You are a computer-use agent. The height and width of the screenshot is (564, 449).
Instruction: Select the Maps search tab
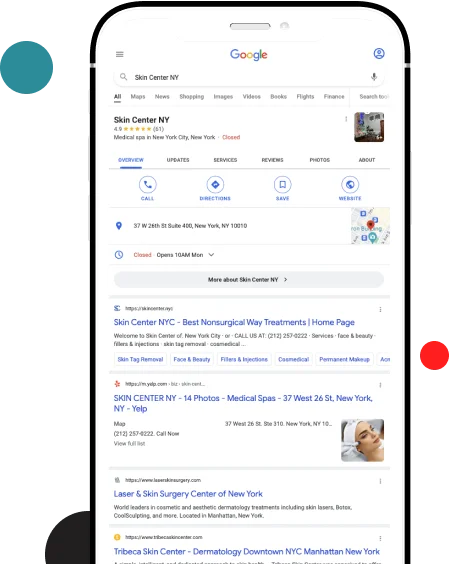click(138, 96)
